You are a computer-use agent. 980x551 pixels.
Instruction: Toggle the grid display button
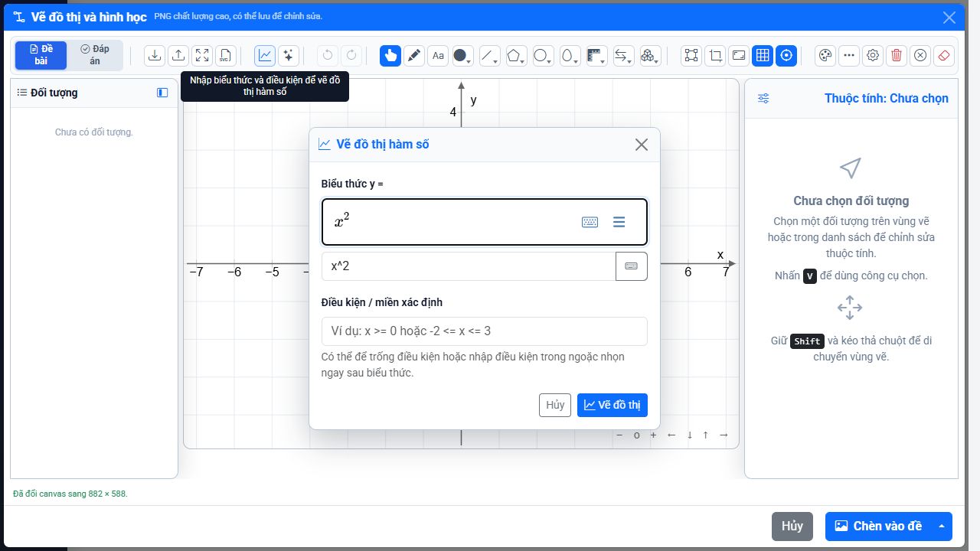[762, 55]
